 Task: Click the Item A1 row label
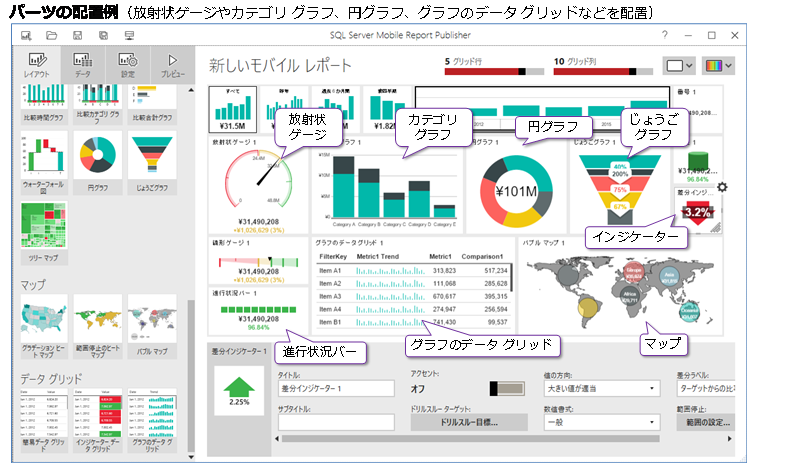tap(330, 271)
